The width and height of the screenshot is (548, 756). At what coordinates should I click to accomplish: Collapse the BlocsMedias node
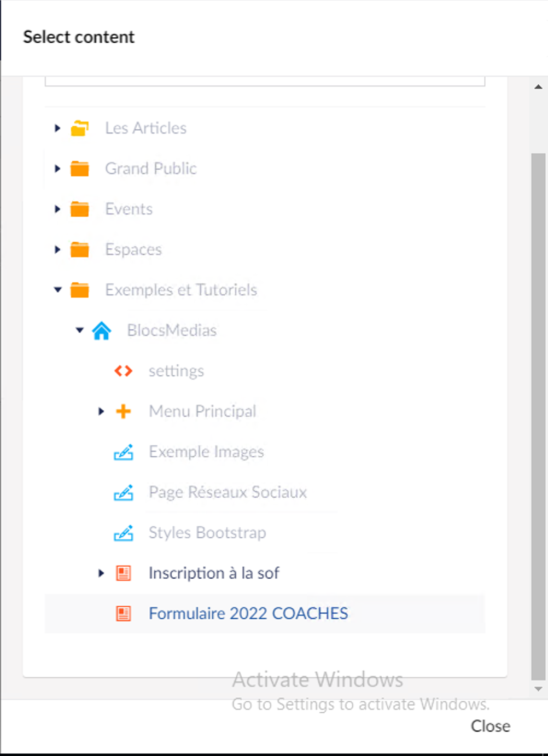click(x=80, y=330)
